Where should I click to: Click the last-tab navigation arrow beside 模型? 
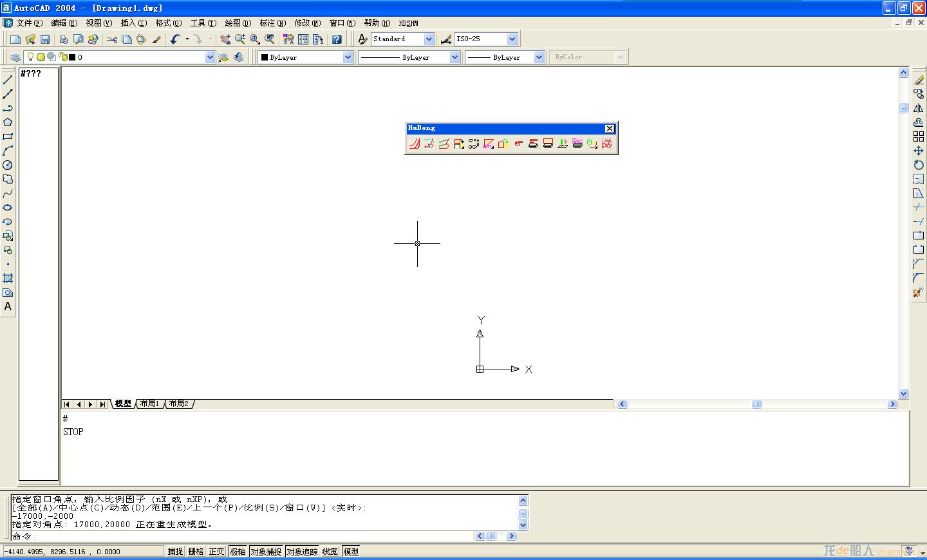[102, 404]
